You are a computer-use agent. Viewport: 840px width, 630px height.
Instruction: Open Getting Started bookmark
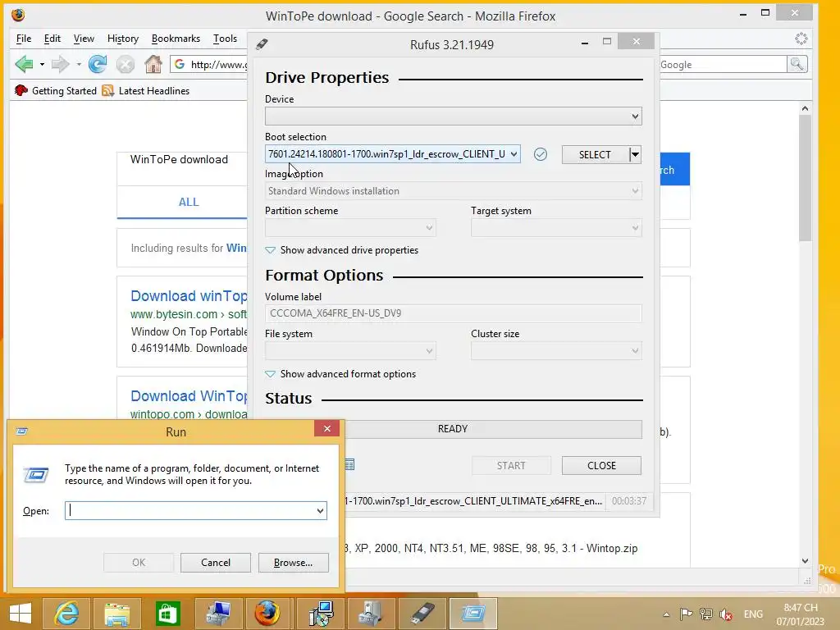point(56,90)
